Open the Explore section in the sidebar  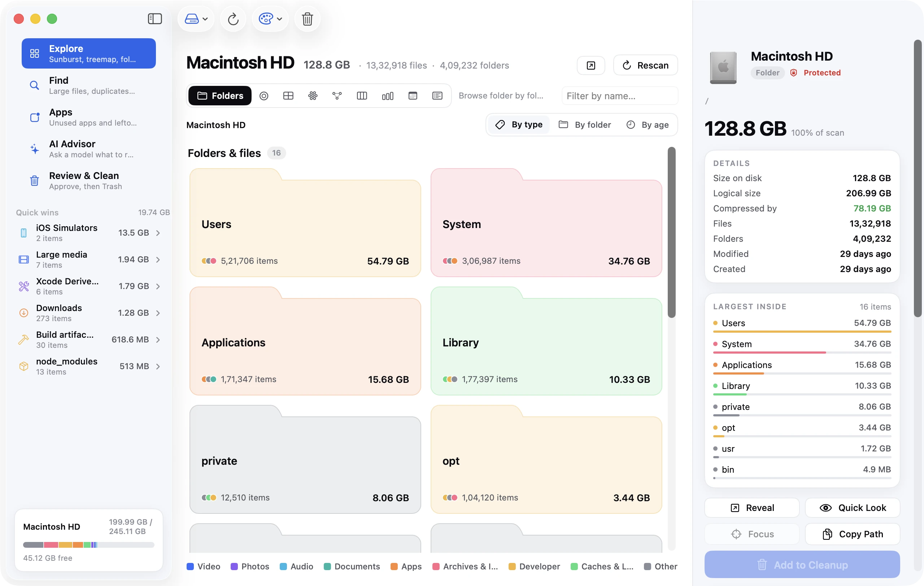(89, 54)
